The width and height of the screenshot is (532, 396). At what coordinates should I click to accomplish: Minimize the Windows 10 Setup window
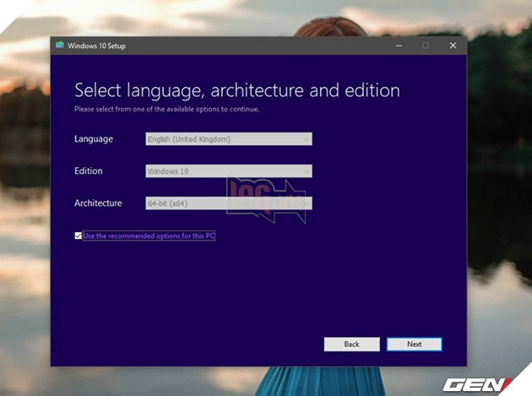[x=399, y=46]
